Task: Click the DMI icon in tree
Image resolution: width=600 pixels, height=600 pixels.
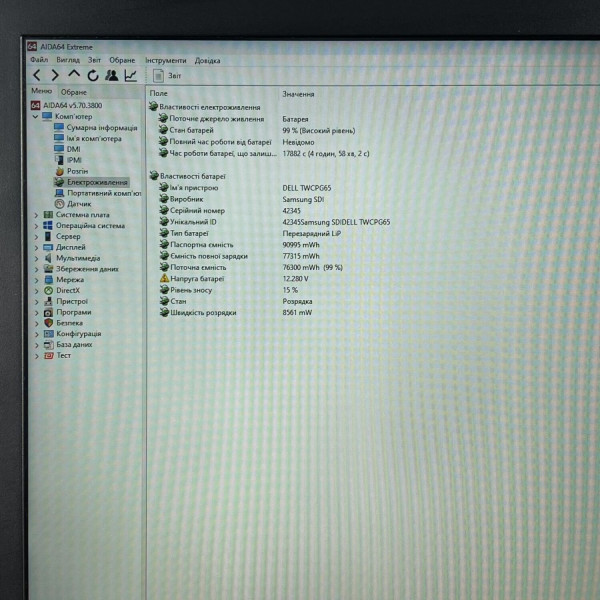Action: (x=59, y=149)
